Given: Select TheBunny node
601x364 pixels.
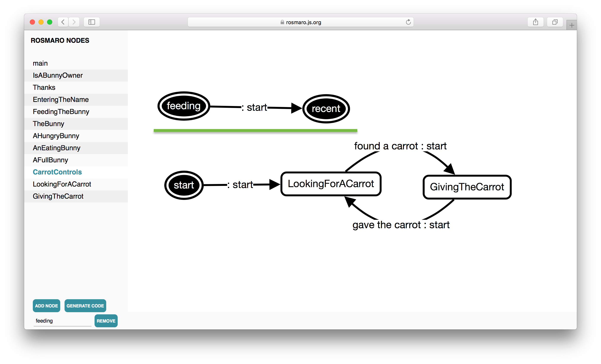Looking at the screenshot, I should (x=76, y=124).
